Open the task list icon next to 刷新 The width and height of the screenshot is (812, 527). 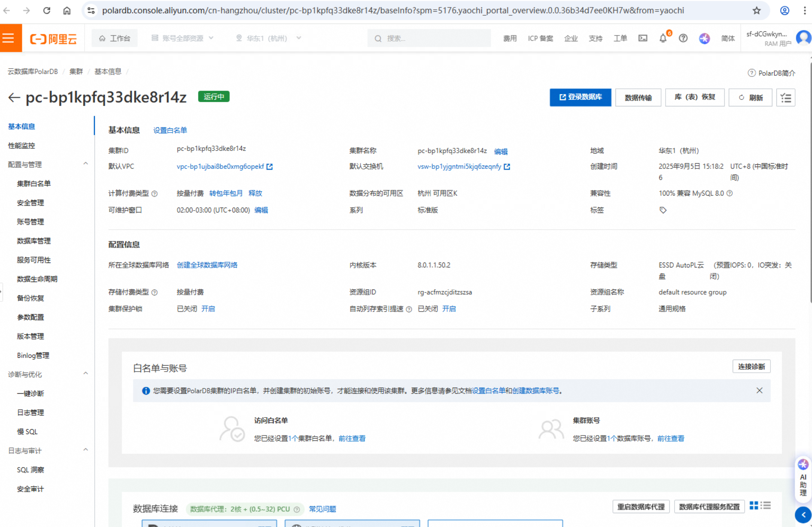pyautogui.click(x=786, y=98)
